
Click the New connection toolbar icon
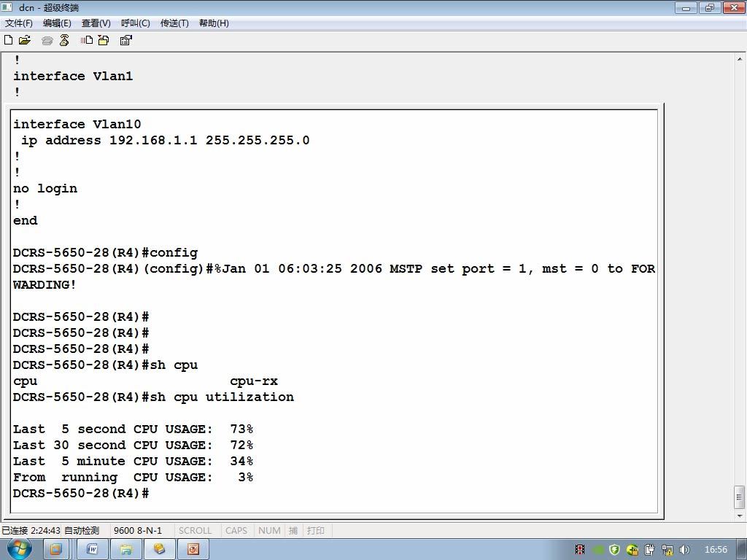coord(8,40)
